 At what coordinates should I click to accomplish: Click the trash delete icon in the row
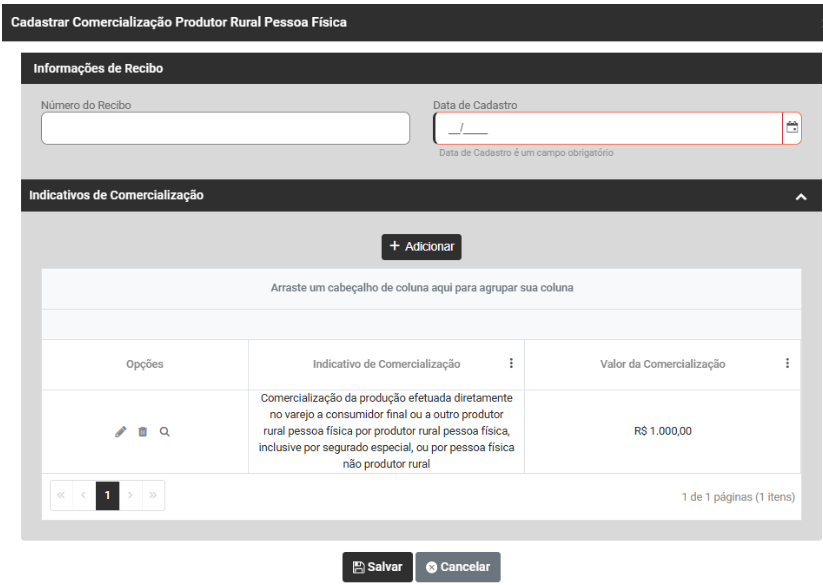click(142, 432)
